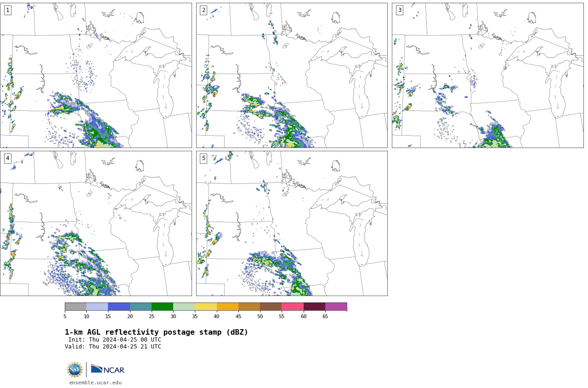Click the colorbar tick label 20
The height and width of the screenshot is (388, 588).
tap(130, 316)
